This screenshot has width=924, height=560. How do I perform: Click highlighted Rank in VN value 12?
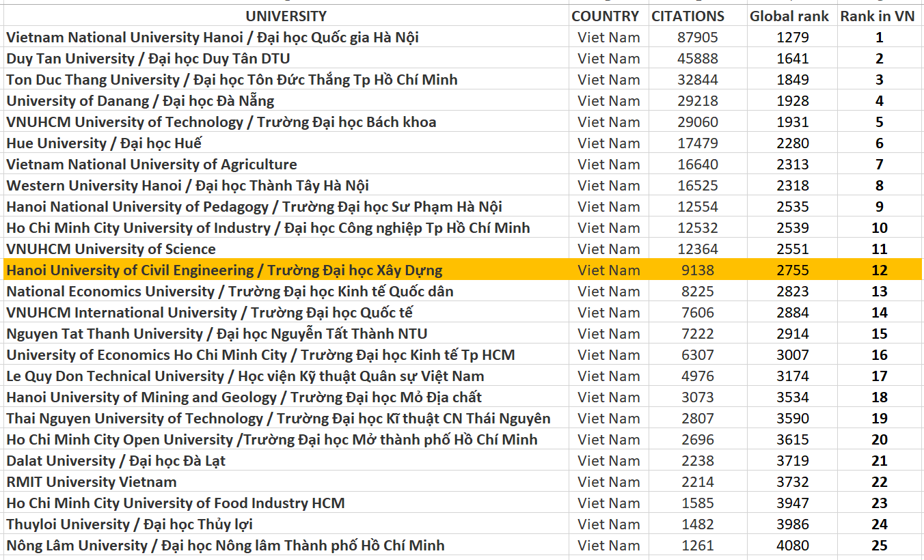tap(880, 270)
